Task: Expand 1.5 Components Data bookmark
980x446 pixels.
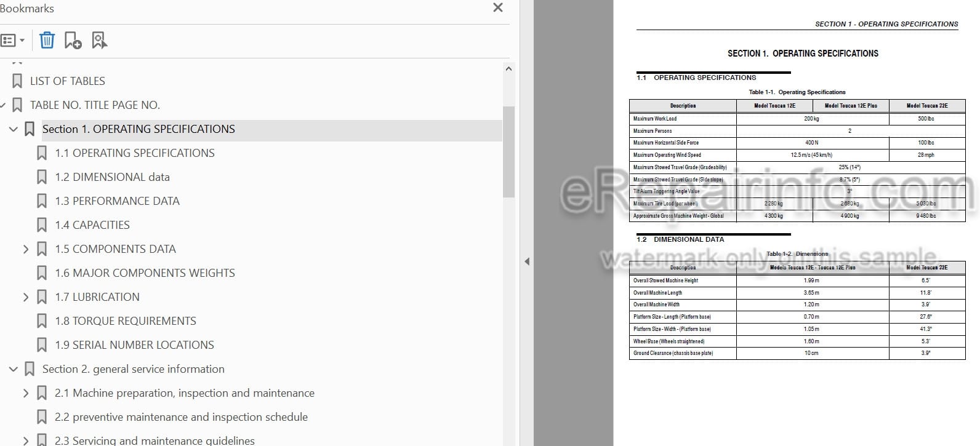Action: point(26,249)
